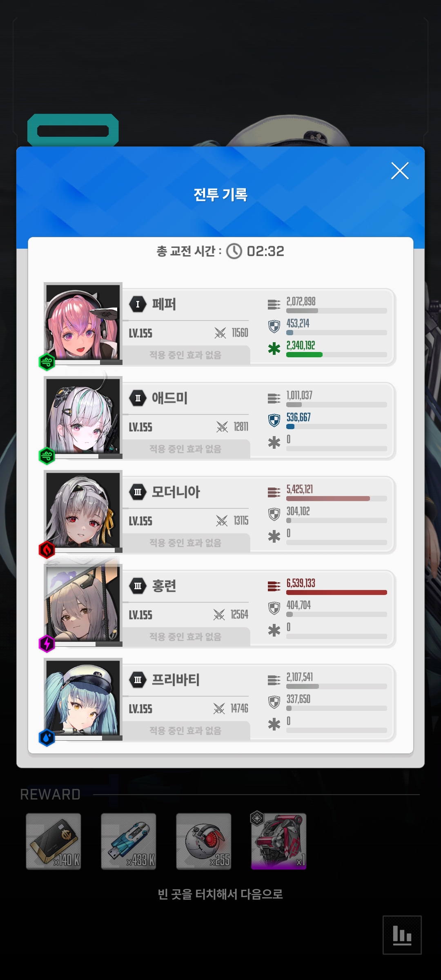Click the fire element badge on 모더니아
The height and width of the screenshot is (980, 441).
pos(47,550)
